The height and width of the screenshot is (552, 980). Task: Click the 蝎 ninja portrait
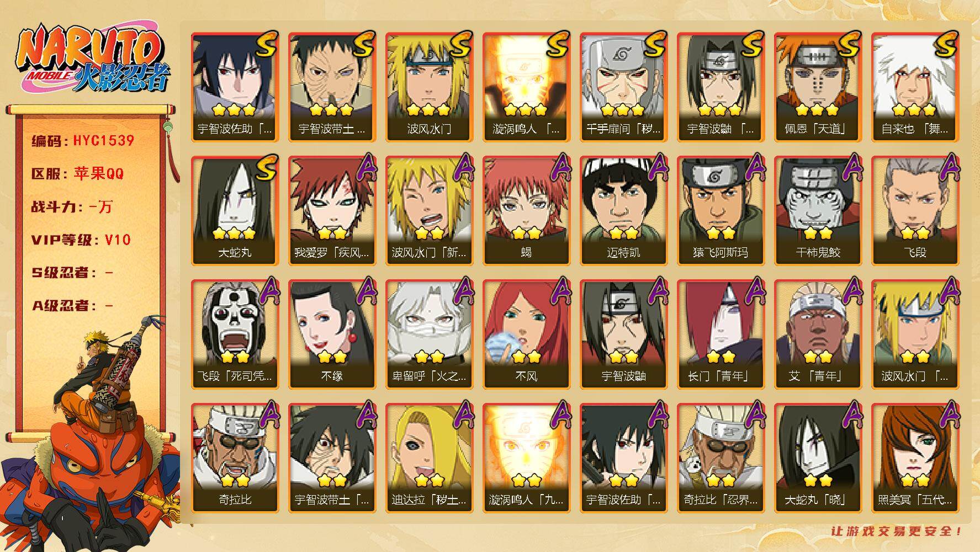[526, 210]
